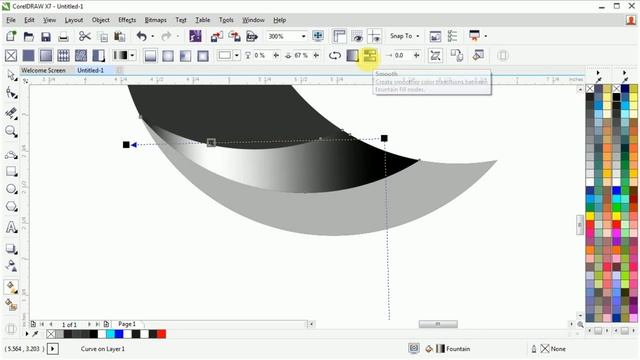
Task: Click the Print icon in the toolbar
Action: coord(63,36)
